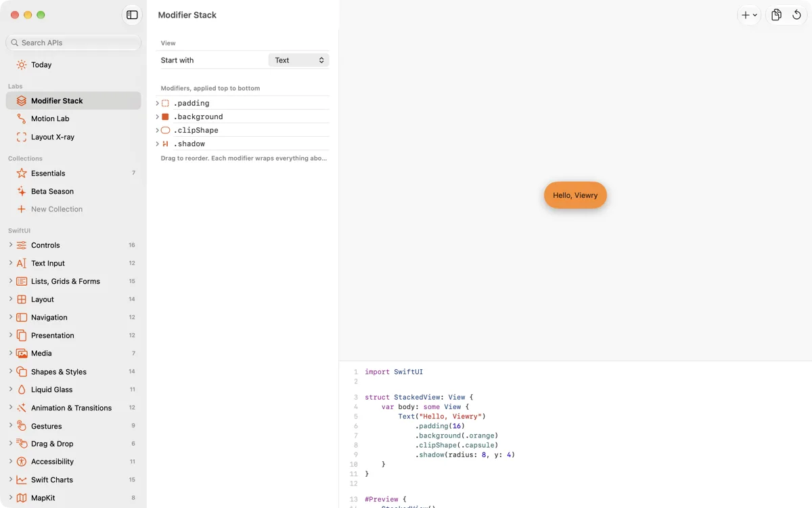Viewport: 812px width, 508px height.
Task: Expand the .background modifier row
Action: (157, 117)
